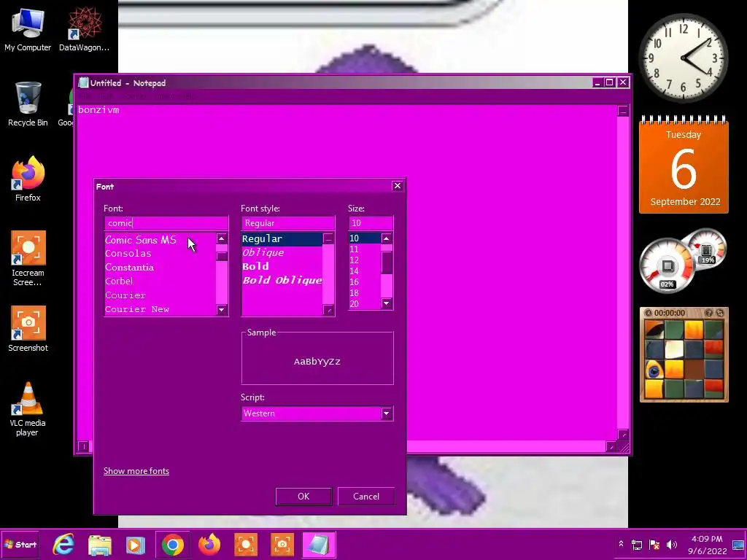Open the Format menu in Notepad
The image size is (747, 560).
click(134, 96)
